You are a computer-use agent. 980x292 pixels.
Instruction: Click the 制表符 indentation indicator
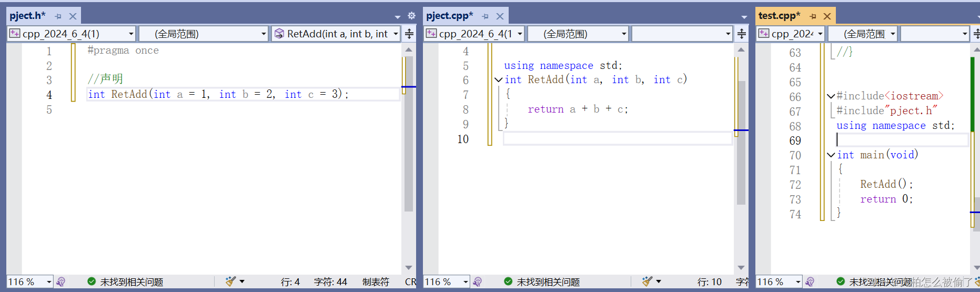pyautogui.click(x=376, y=282)
